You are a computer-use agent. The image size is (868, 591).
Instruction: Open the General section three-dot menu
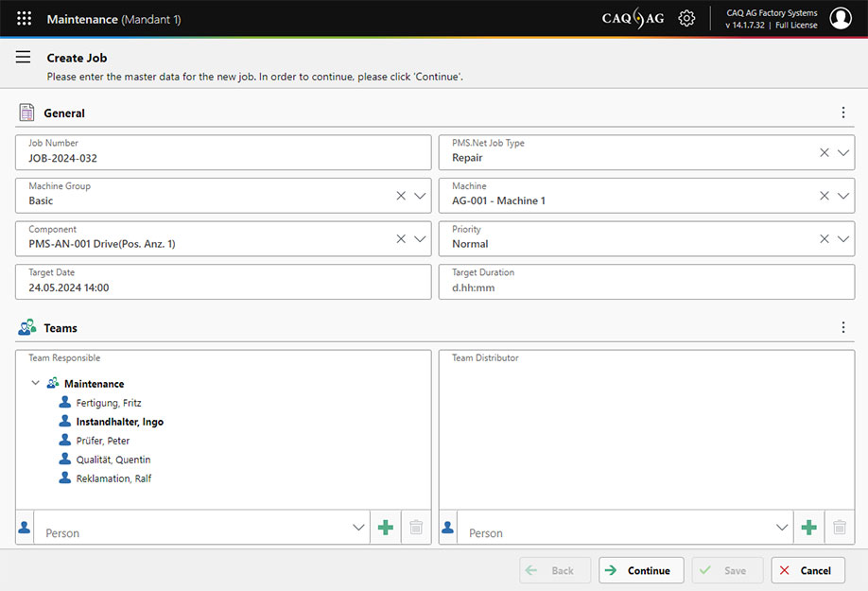point(843,113)
